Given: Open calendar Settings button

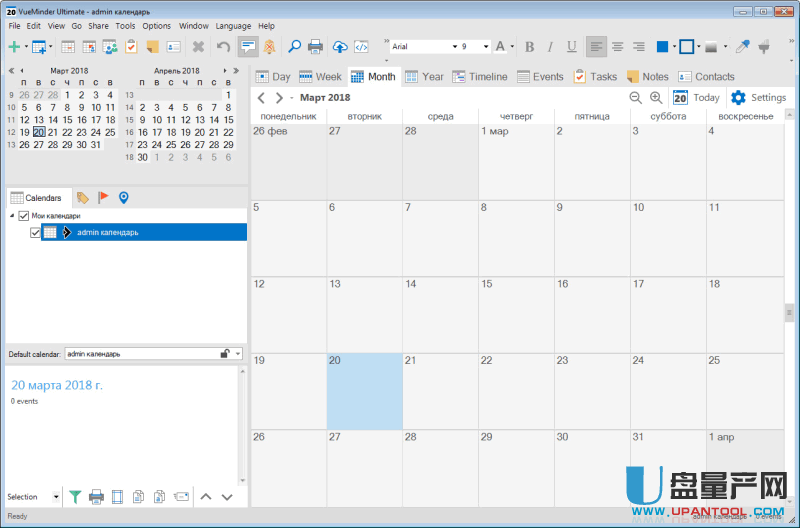Looking at the screenshot, I should 758,98.
